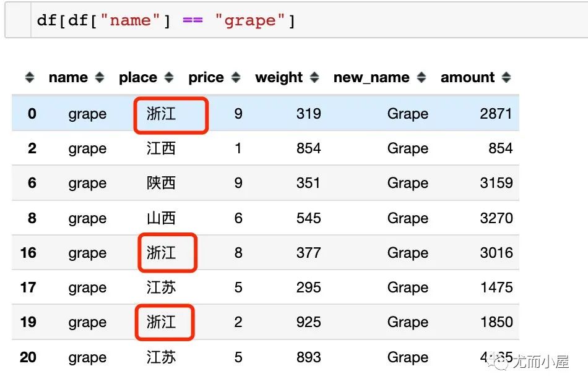Select the 江西 cell in row 2

162,148
